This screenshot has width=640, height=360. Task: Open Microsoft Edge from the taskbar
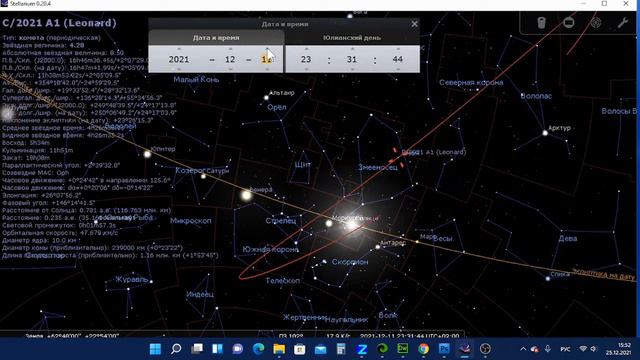(x=258, y=349)
